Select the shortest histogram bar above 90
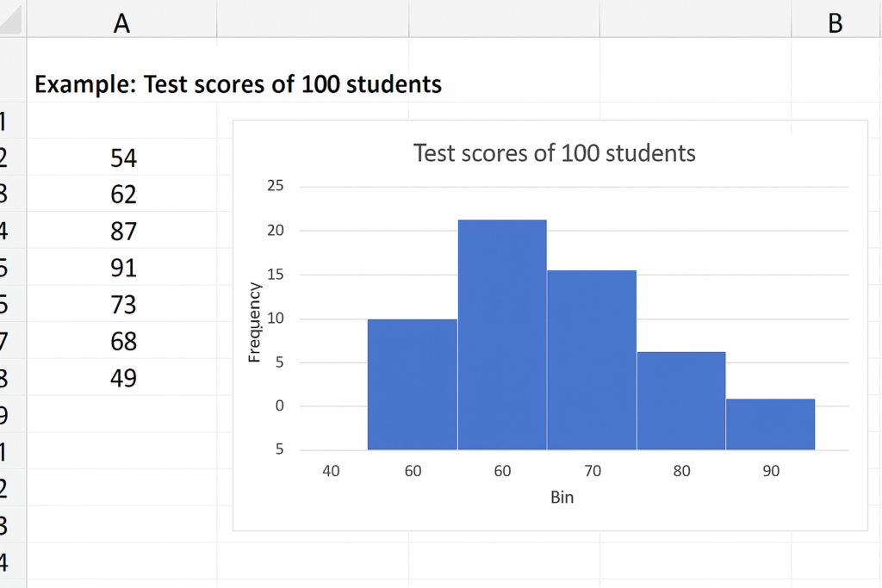 [770, 424]
